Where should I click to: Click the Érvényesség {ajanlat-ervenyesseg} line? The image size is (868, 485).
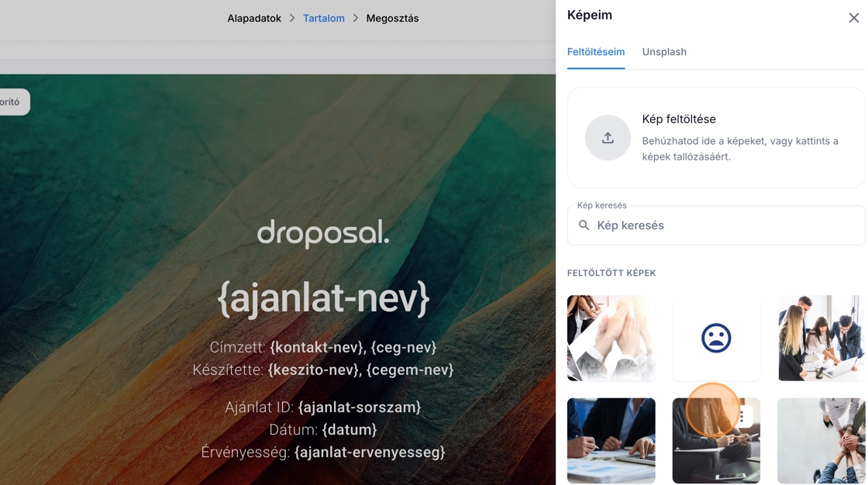[x=323, y=452]
